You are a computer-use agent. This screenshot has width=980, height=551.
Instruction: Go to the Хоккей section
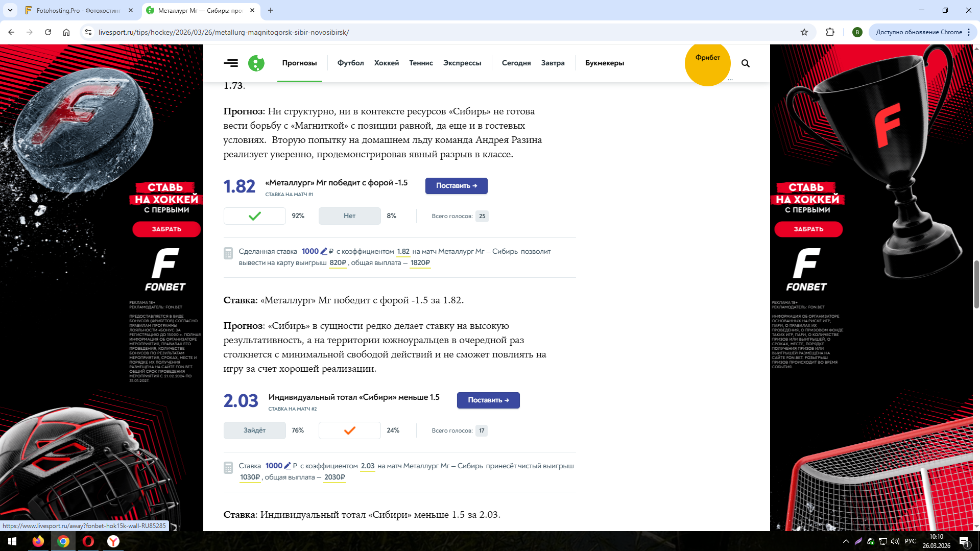point(387,63)
